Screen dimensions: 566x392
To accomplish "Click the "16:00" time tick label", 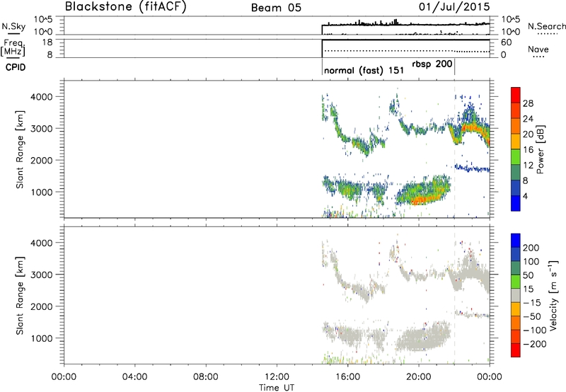I will 347,377.
